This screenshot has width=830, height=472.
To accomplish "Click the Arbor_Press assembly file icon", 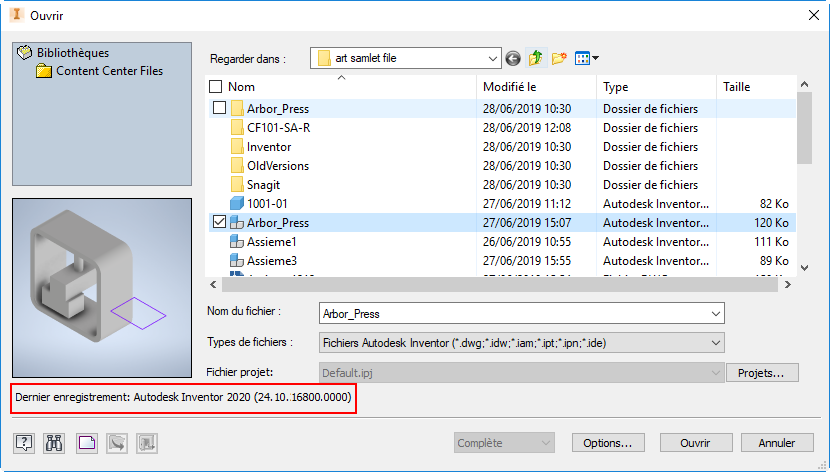I will (x=237, y=223).
